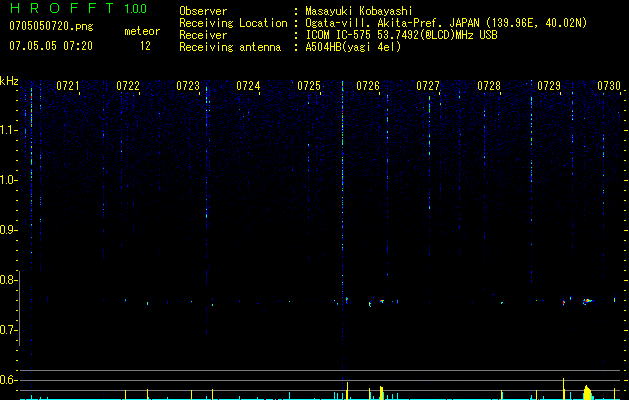
Task: Click the HROFFT 1.0.0 title text
Action: point(79,8)
